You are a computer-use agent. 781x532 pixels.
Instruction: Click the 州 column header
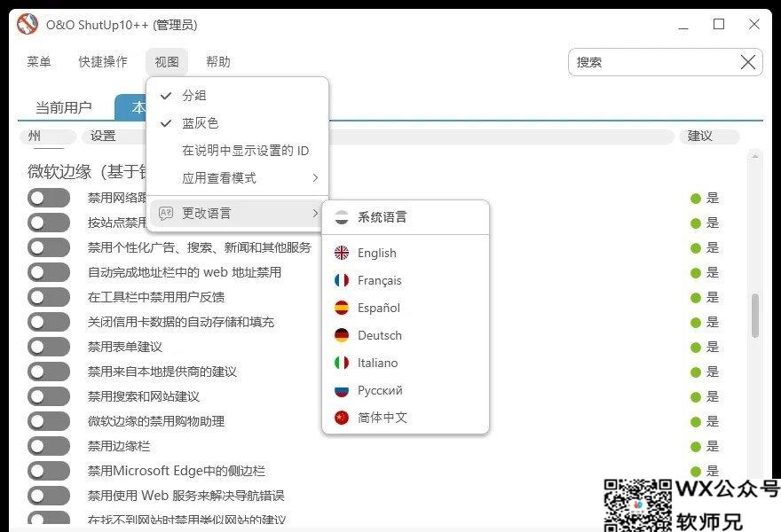48,136
